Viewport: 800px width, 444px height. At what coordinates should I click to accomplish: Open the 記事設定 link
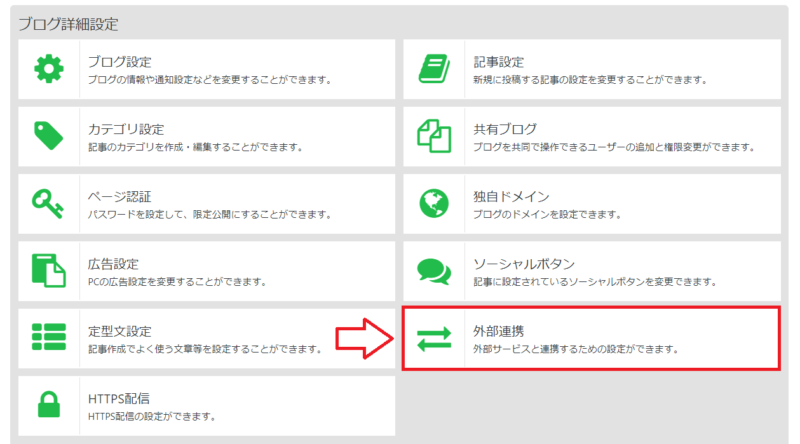pyautogui.click(x=498, y=62)
